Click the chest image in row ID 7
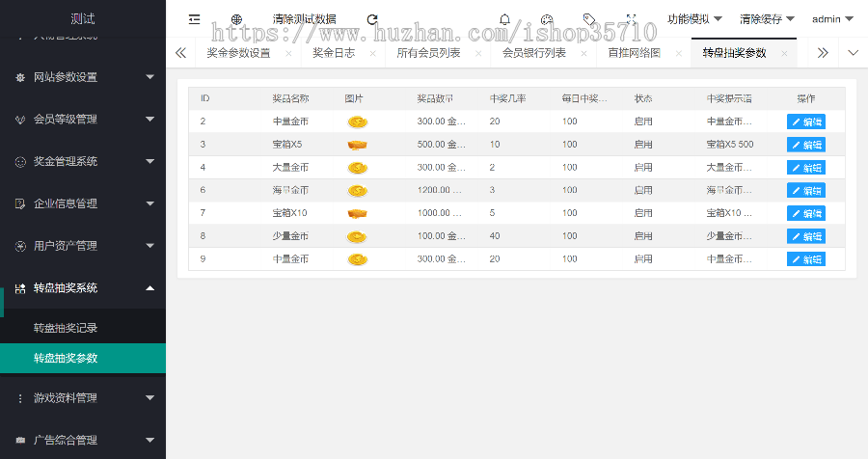868x459 pixels. (x=358, y=213)
